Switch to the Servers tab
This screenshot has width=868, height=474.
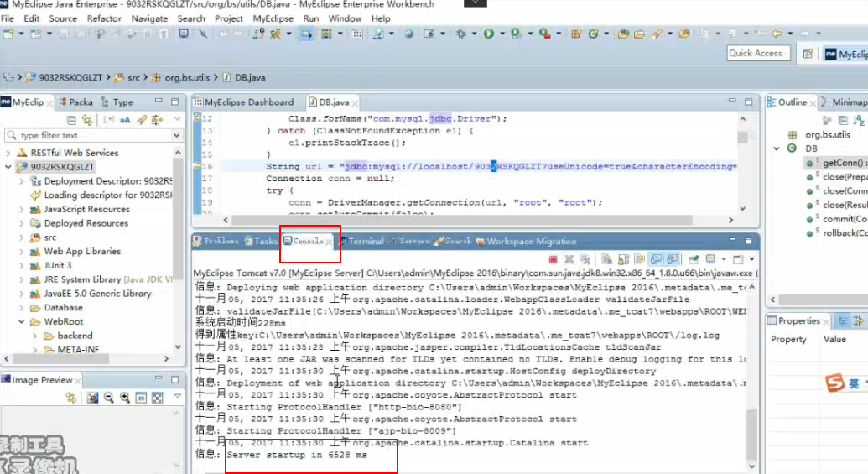click(x=409, y=242)
